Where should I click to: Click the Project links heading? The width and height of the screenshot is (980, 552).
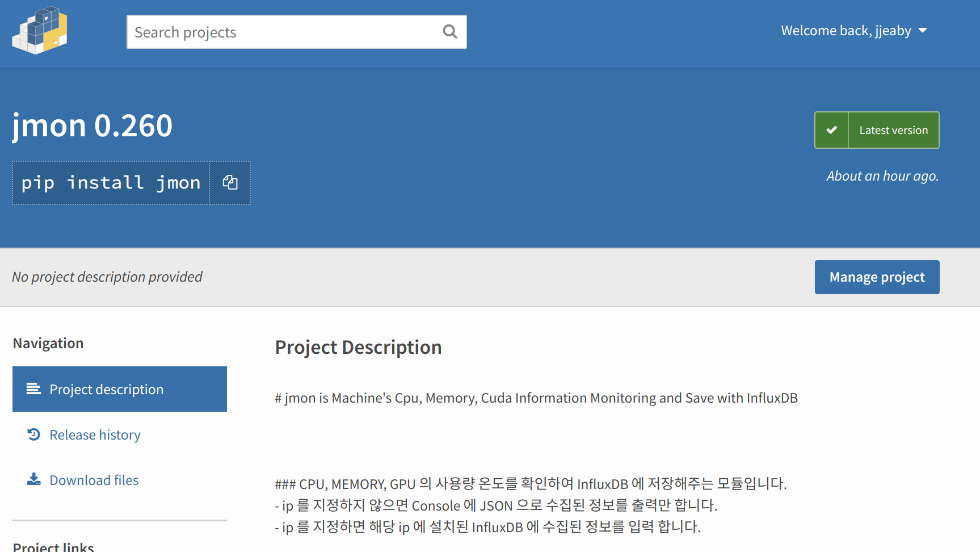[53, 546]
